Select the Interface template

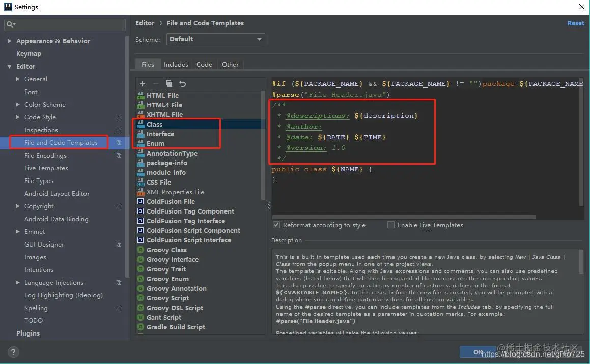(x=160, y=134)
